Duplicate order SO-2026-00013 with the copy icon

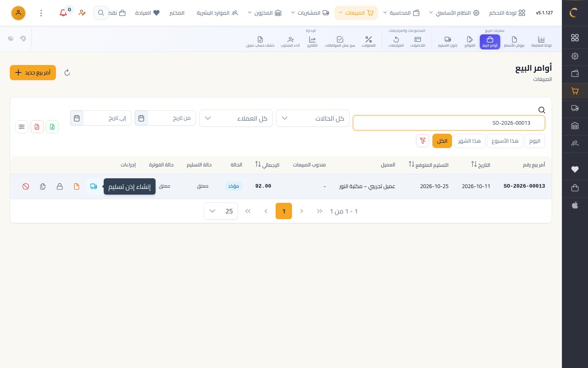click(42, 186)
